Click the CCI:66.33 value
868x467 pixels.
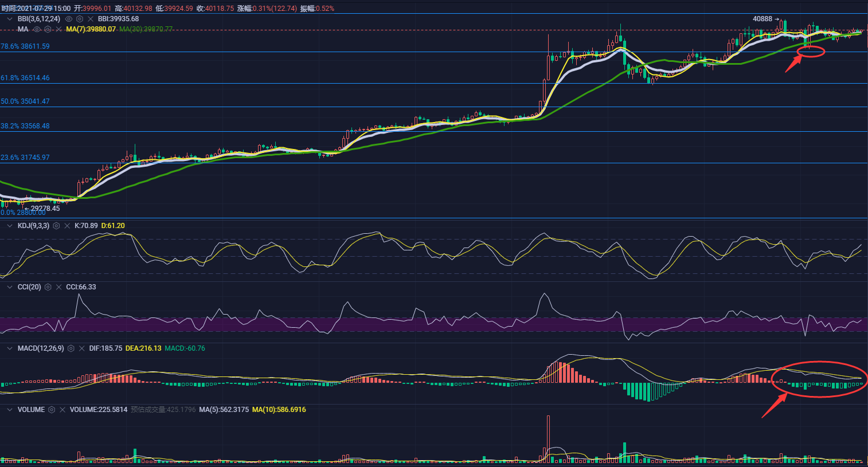pos(81,287)
